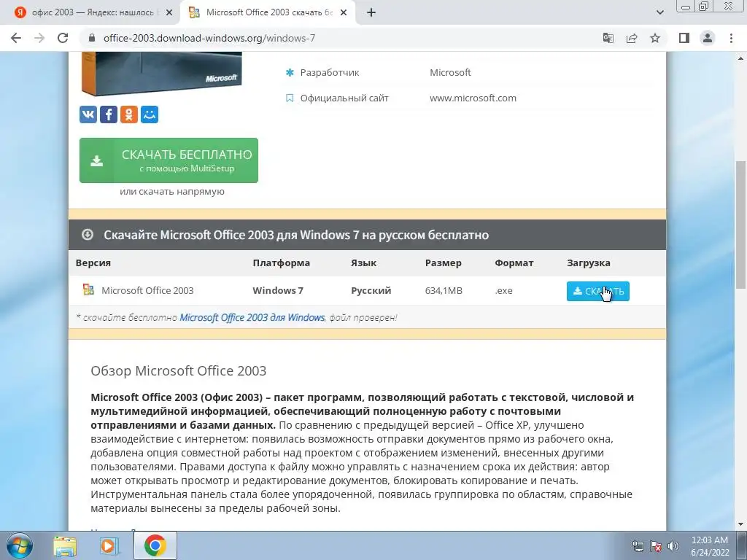This screenshot has height=560, width=747.
Task: Bookmark this page with the star
Action: tap(655, 38)
